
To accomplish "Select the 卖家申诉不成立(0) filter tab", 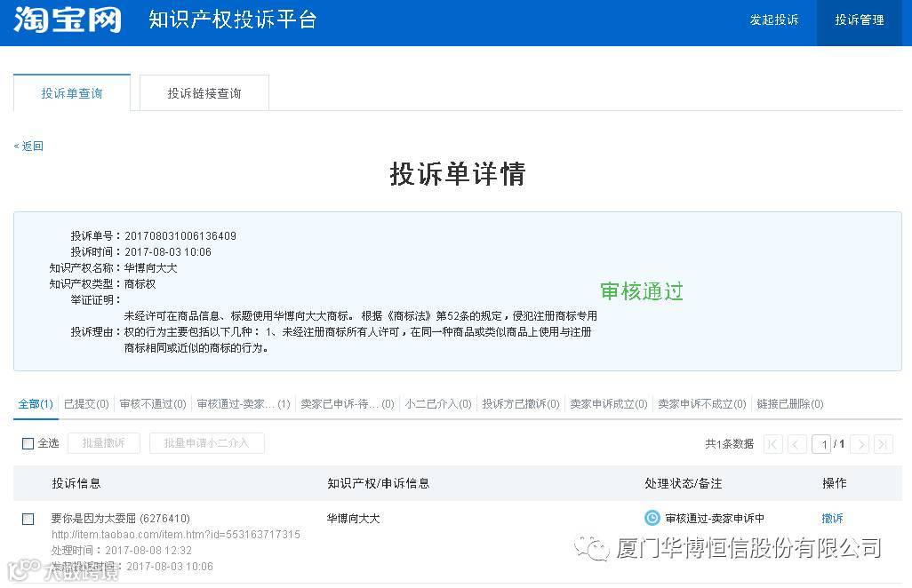I will [702, 404].
